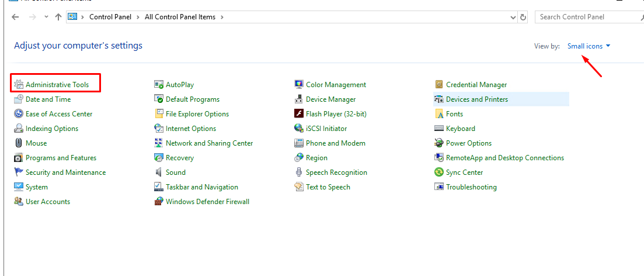Open the Programs and Features link
This screenshot has width=644, height=276.
61,157
